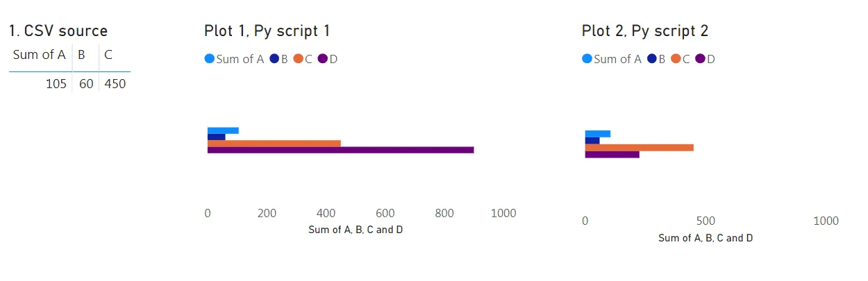The width and height of the screenshot is (868, 281).
Task: Select the light blue Sum of A bar in Plot 2
Action: pyautogui.click(x=598, y=134)
